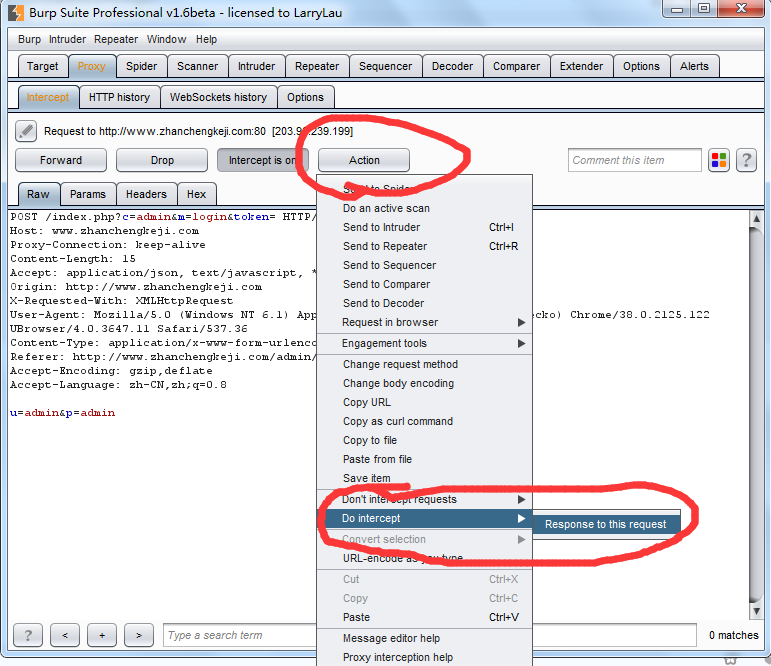This screenshot has height=666, width=771.
Task: Click the Burp Suite lightning logo icon
Action: (x=16, y=12)
